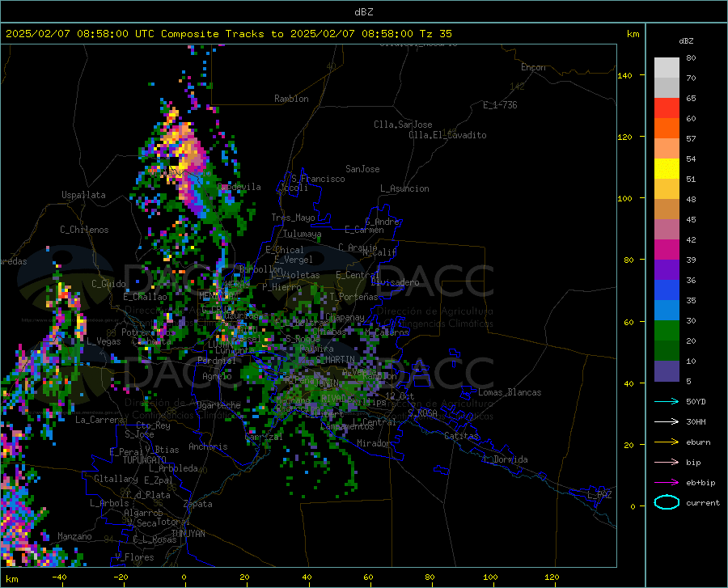Click the 'Clla.SanJose' map label
Screen dimensions: 728x588
click(x=403, y=125)
